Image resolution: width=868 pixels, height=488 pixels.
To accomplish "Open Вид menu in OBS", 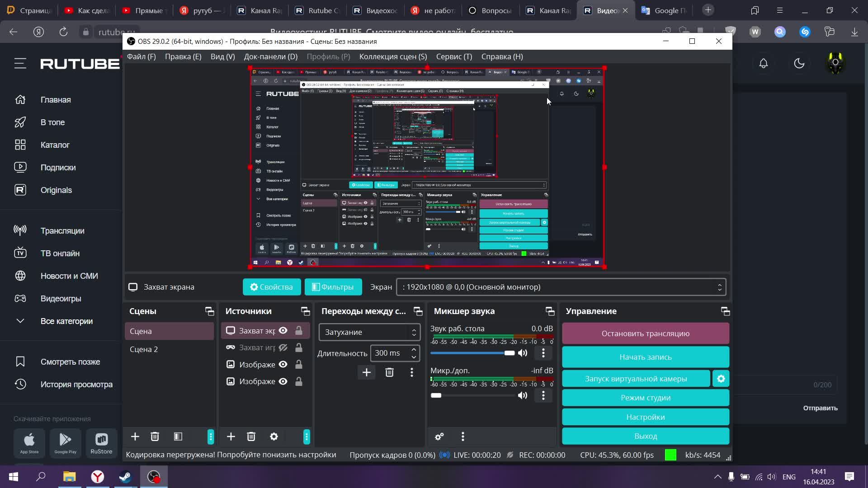I will coord(222,56).
